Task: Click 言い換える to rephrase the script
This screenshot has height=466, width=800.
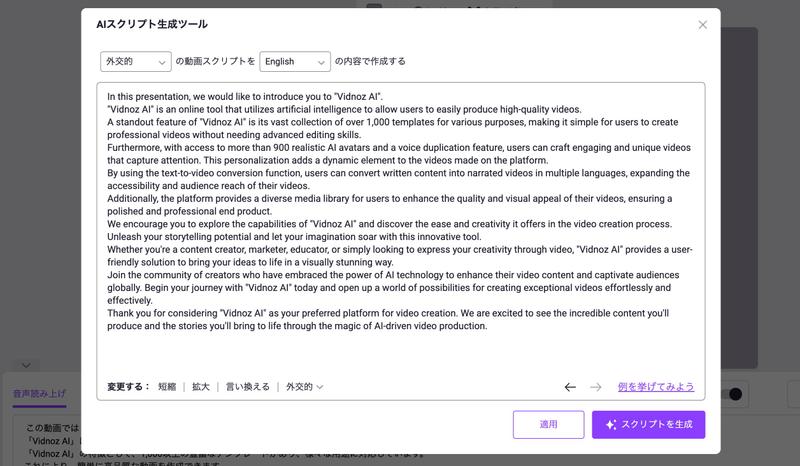Action: (247, 387)
